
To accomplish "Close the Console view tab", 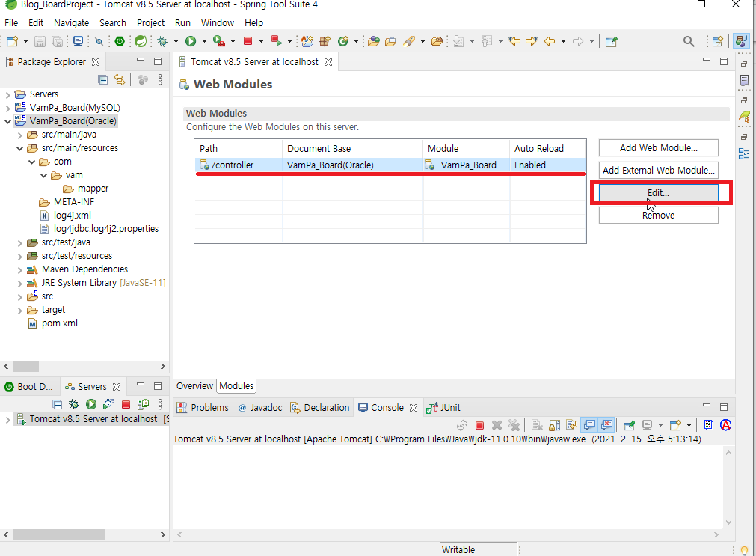I will pos(414,408).
